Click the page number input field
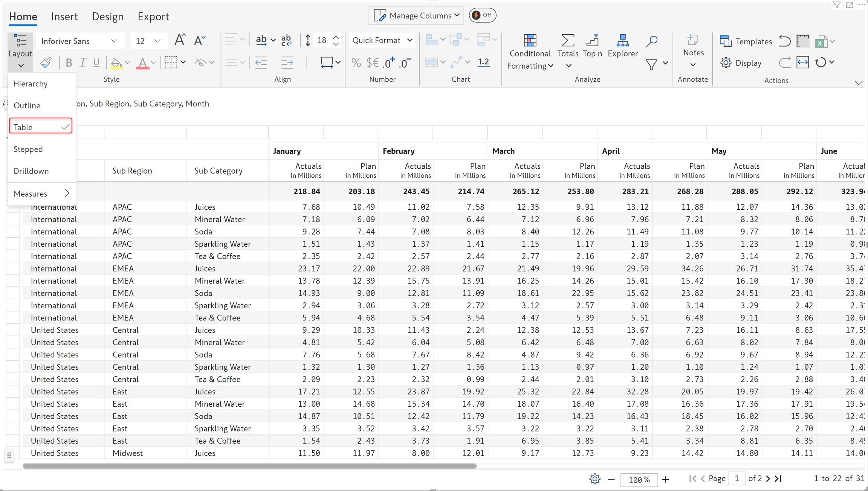This screenshot has height=491, width=868. pos(737,479)
